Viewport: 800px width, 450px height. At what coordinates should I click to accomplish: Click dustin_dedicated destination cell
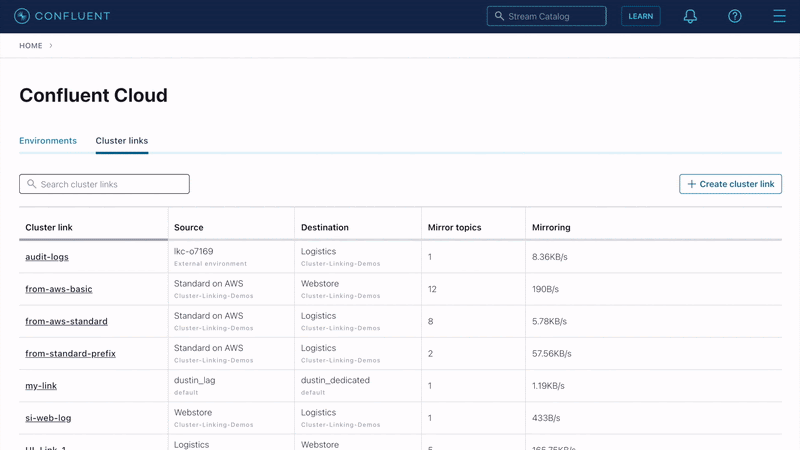tap(335, 380)
